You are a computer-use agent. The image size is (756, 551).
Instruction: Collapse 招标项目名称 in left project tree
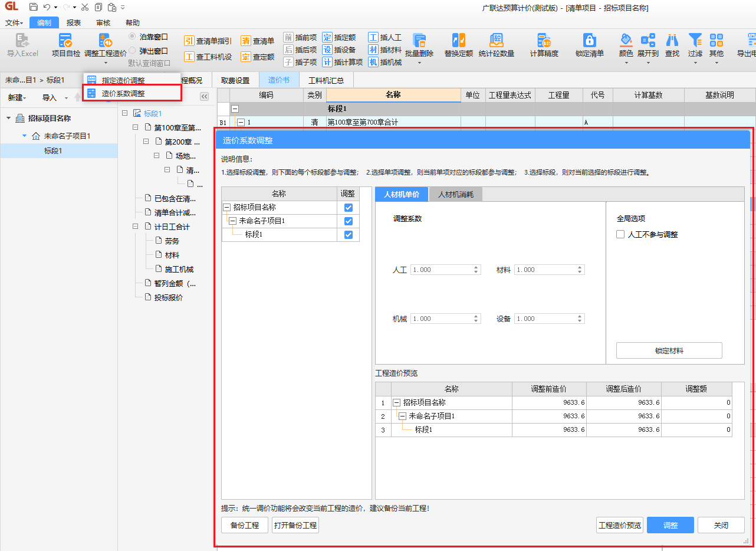pyautogui.click(x=9, y=119)
